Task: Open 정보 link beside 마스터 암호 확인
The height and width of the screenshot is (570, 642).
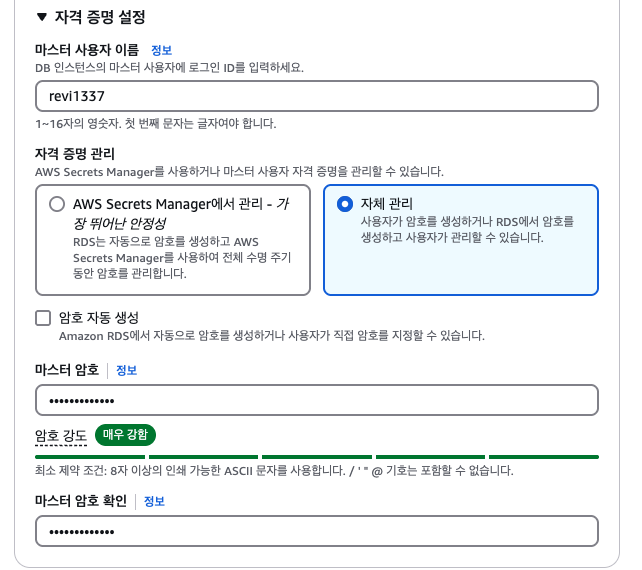Action: [x=154, y=501]
